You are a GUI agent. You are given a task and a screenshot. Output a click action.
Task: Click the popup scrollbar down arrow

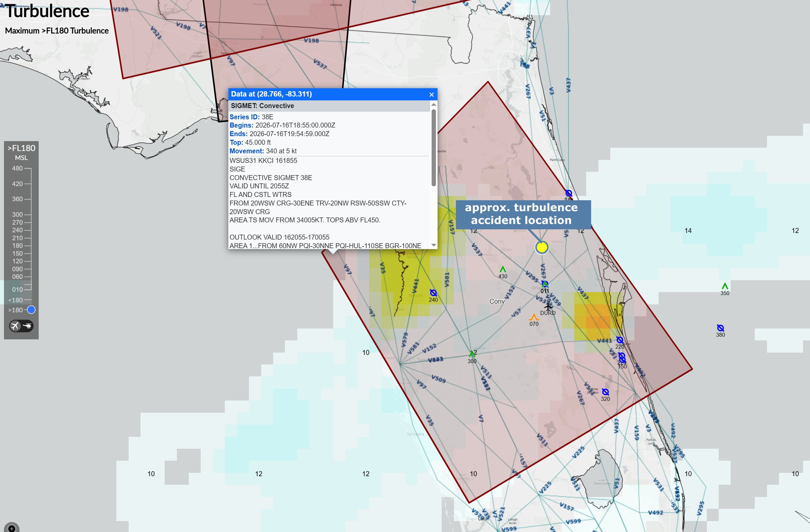(x=433, y=245)
